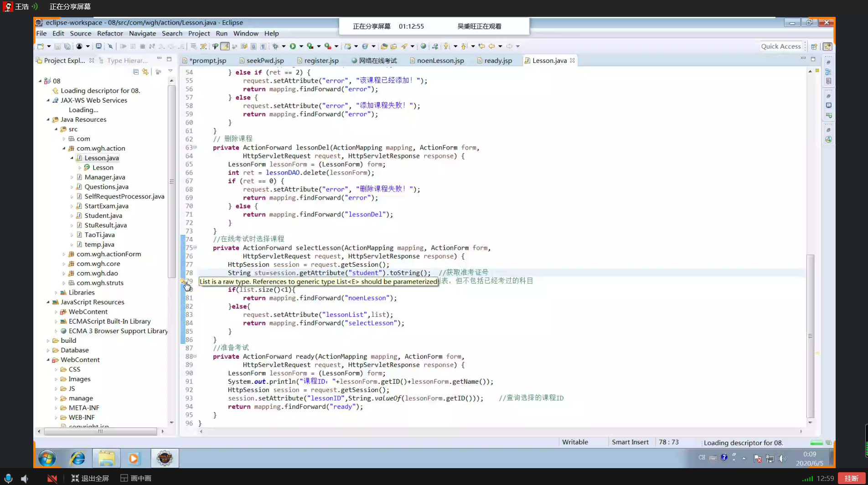Click Project Explorer horizontal scrollbar thumb
Image resolution: width=868 pixels, height=485 pixels.
tap(100, 431)
